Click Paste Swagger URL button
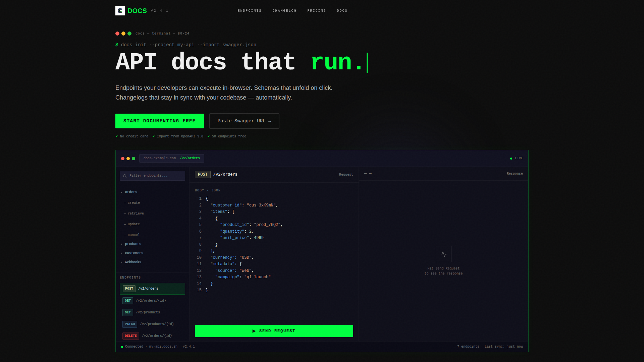This screenshot has height=362, width=644. (244, 121)
